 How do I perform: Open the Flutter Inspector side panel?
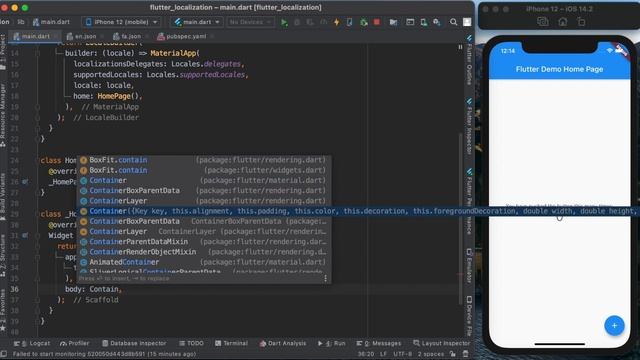coord(469,127)
